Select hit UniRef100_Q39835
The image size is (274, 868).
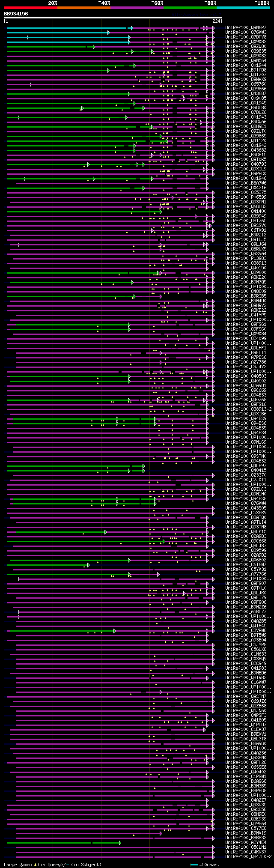point(246,51)
